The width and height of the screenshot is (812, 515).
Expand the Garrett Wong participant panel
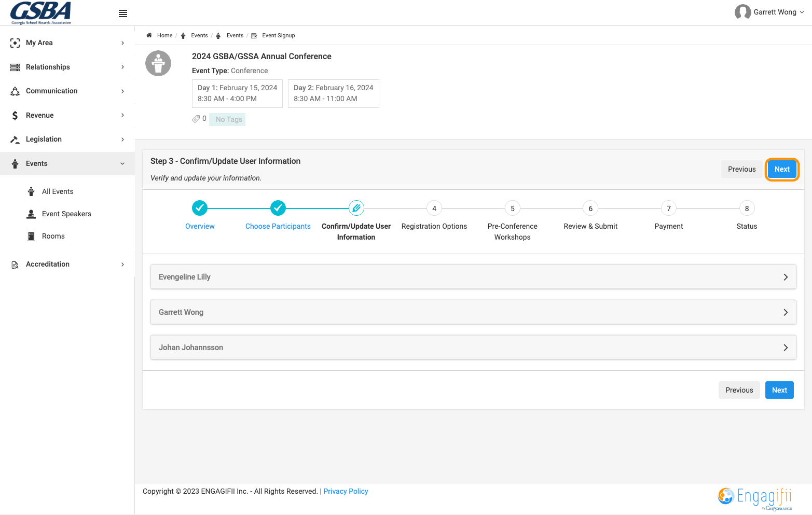click(x=473, y=312)
